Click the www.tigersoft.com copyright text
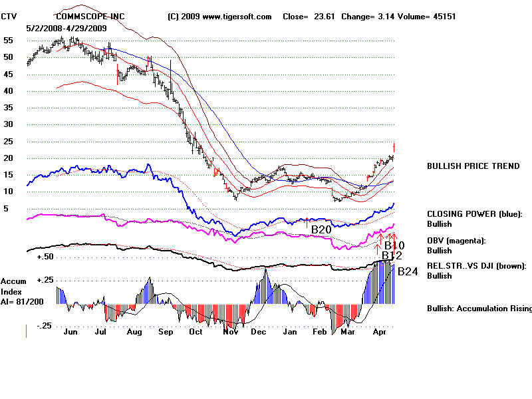Screen dimensions: 532x399 219,17
